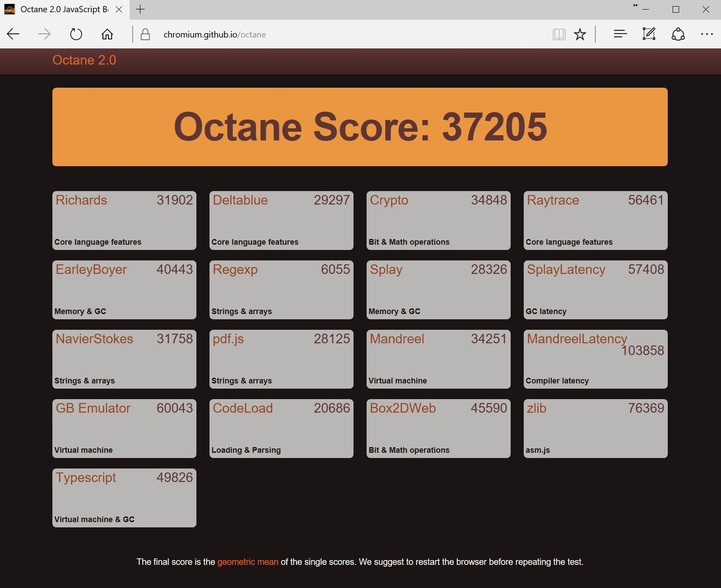Click the zlib heading
This screenshot has width=721, height=588.
pos(537,408)
